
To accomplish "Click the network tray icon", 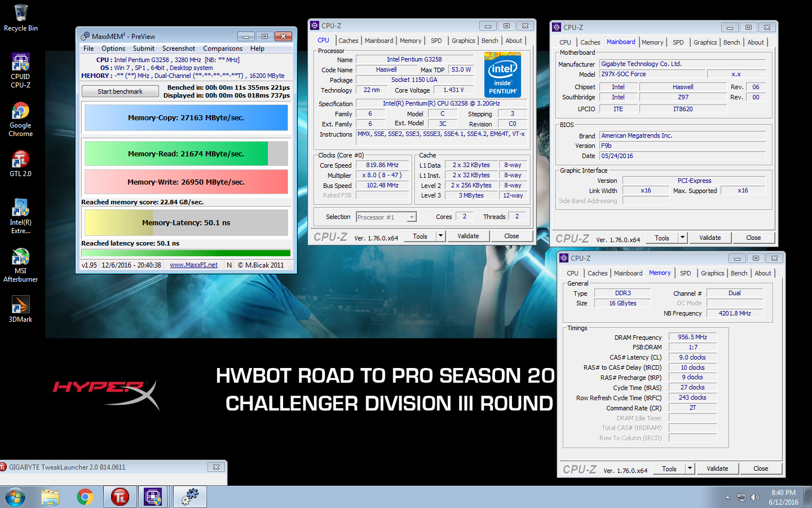I will [x=742, y=497].
